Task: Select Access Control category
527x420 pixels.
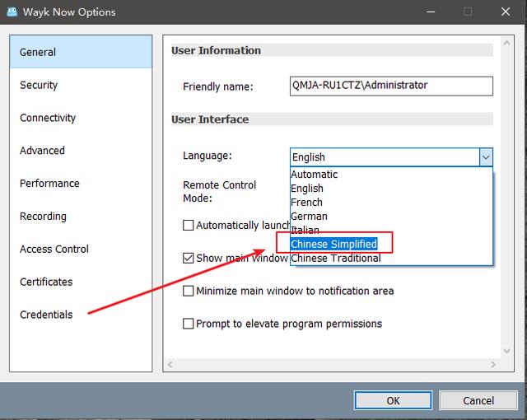Action: pos(81,249)
